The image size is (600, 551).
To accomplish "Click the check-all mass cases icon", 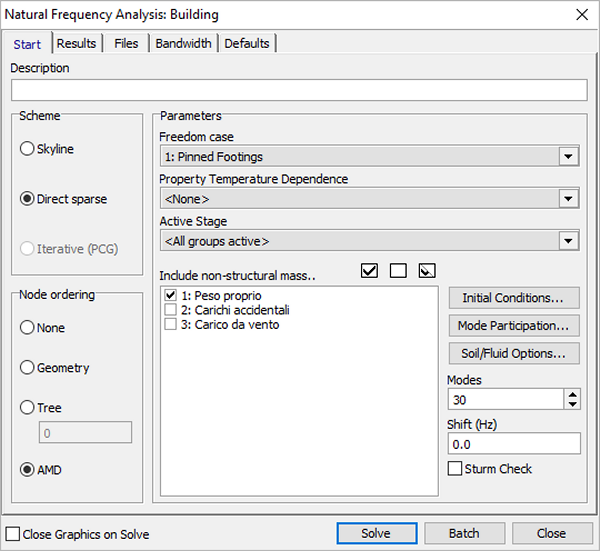I will coord(370,270).
